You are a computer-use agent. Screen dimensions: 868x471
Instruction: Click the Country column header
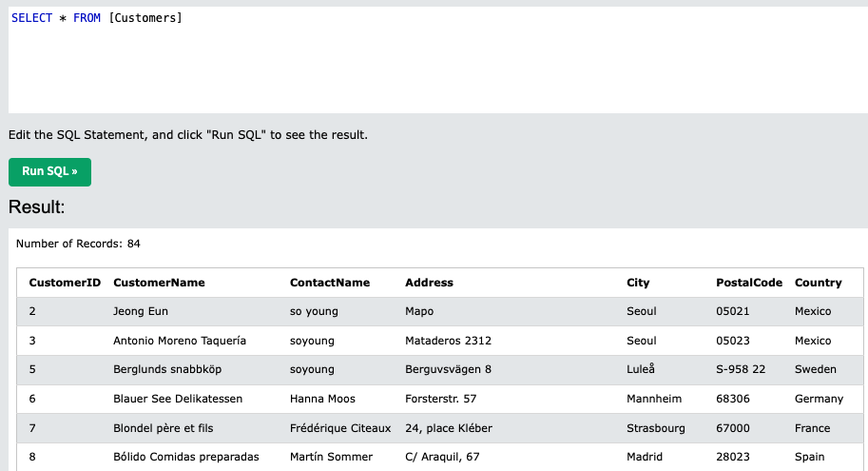(x=819, y=283)
